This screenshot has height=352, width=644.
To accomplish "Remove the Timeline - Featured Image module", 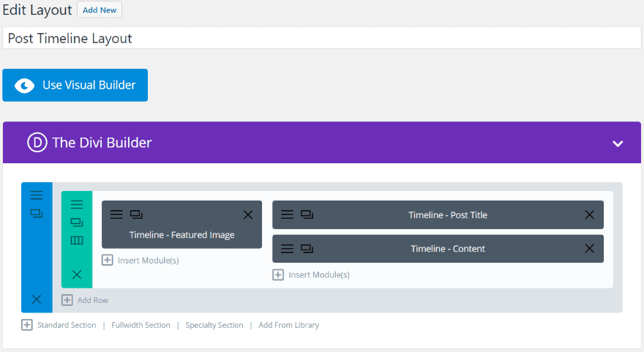I will (248, 214).
